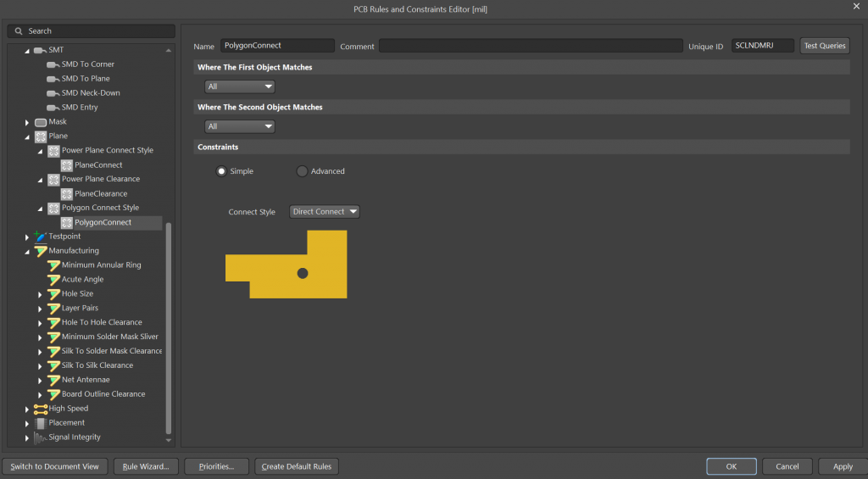Click the Hole To Hole Clearance icon
This screenshot has height=479, width=868.
tap(53, 323)
